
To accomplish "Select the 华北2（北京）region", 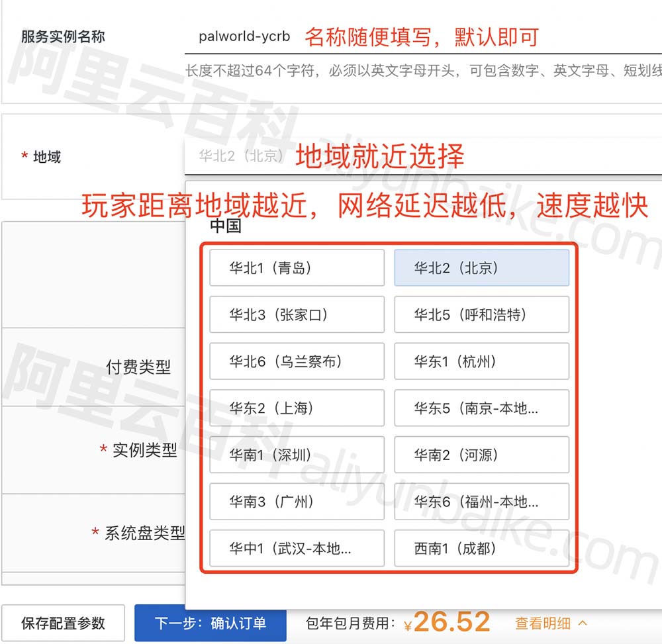I will (481, 267).
